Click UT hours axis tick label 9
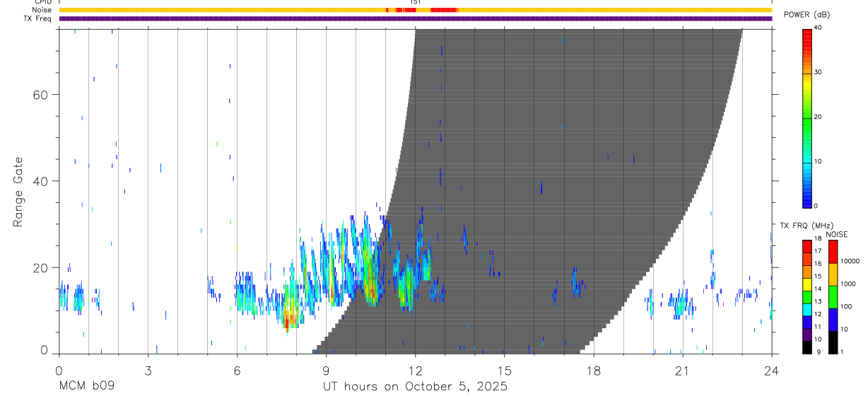The image size is (868, 401). (326, 370)
